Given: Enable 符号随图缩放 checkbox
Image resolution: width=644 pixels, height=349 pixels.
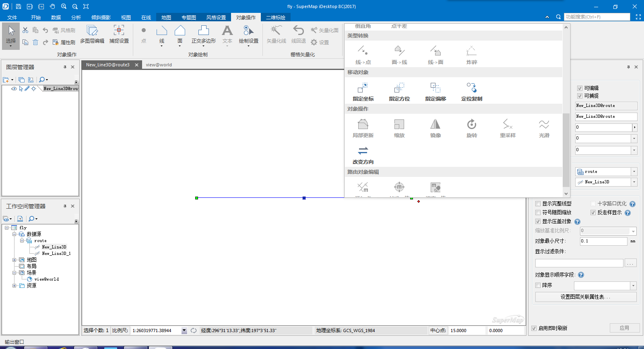Looking at the screenshot, I should (538, 212).
